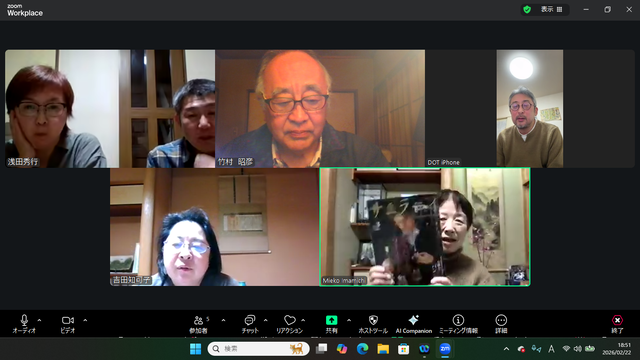This screenshot has width=640, height=360.
Task: Start screen sharing with green 共有 button
Action: pos(331,324)
